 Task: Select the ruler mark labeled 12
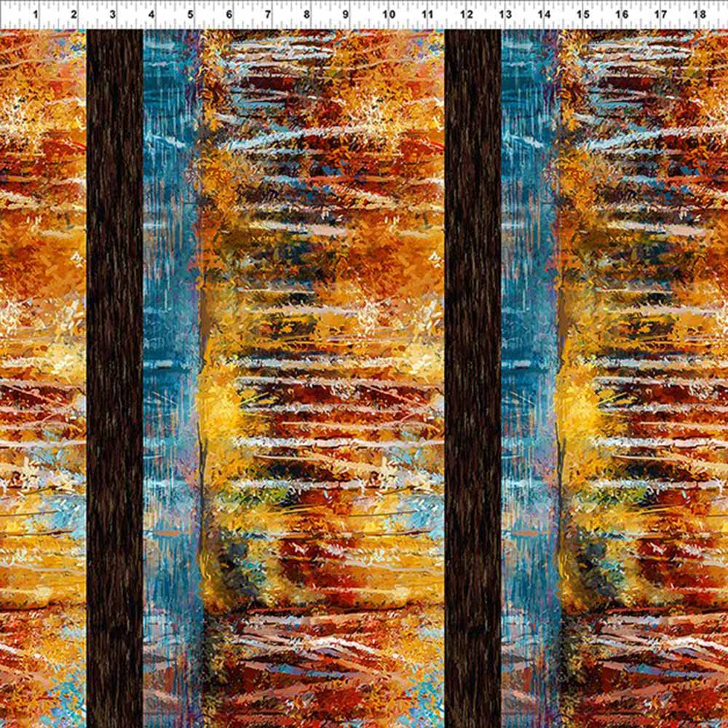pyautogui.click(x=466, y=14)
